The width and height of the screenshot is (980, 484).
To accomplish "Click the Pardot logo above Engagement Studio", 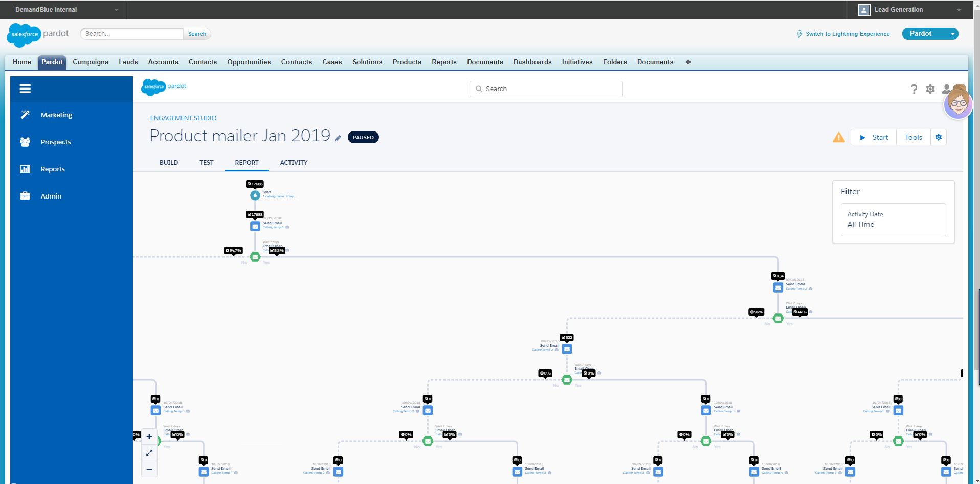I will (164, 87).
